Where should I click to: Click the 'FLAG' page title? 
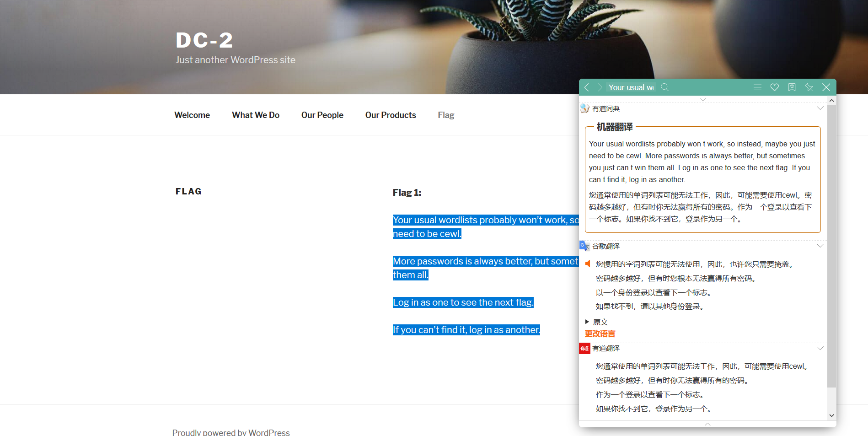188,192
